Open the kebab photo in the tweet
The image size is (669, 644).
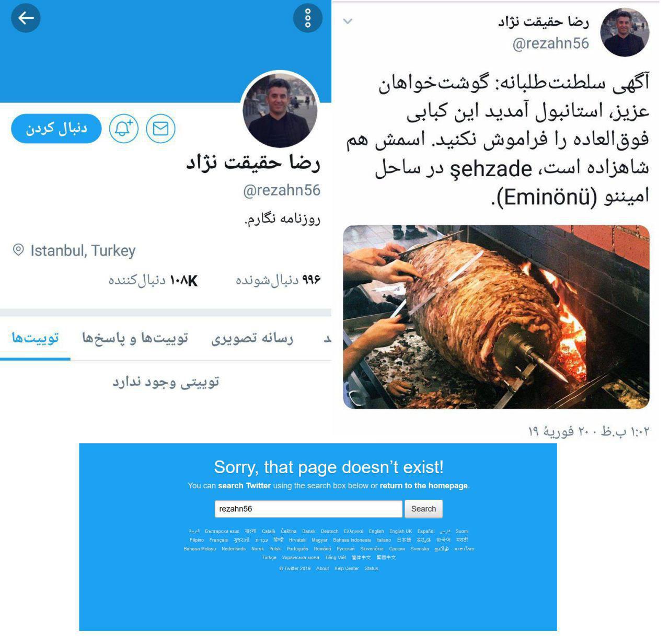click(x=496, y=317)
